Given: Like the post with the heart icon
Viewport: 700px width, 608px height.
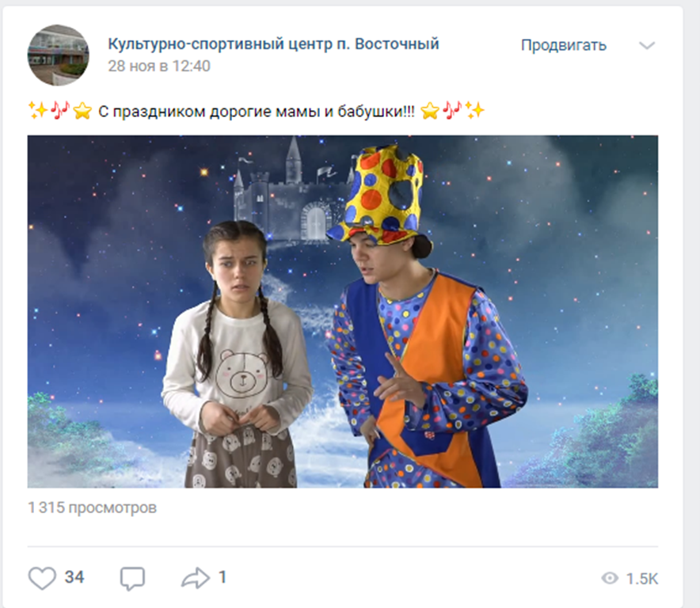Looking at the screenshot, I should click(43, 578).
